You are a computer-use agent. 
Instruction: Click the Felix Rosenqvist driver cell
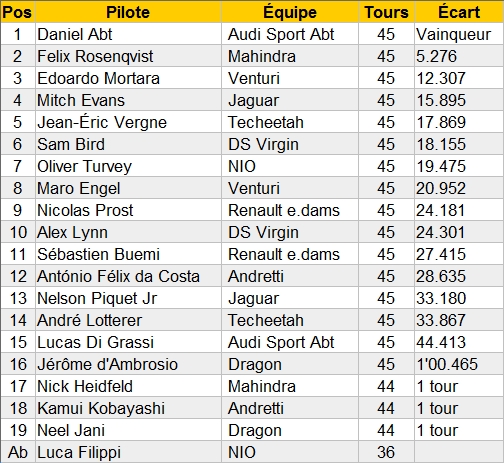click(x=128, y=56)
